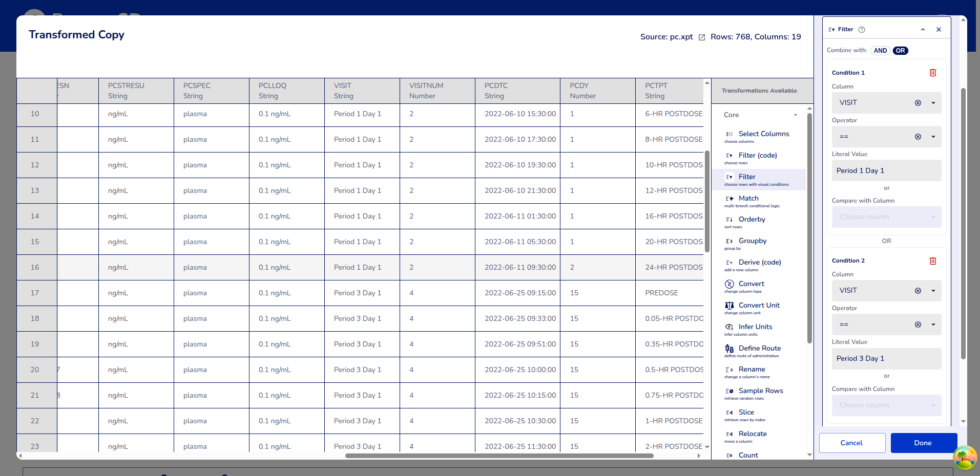
Task: Open the Filter help question-mark icon
Action: 862,30
